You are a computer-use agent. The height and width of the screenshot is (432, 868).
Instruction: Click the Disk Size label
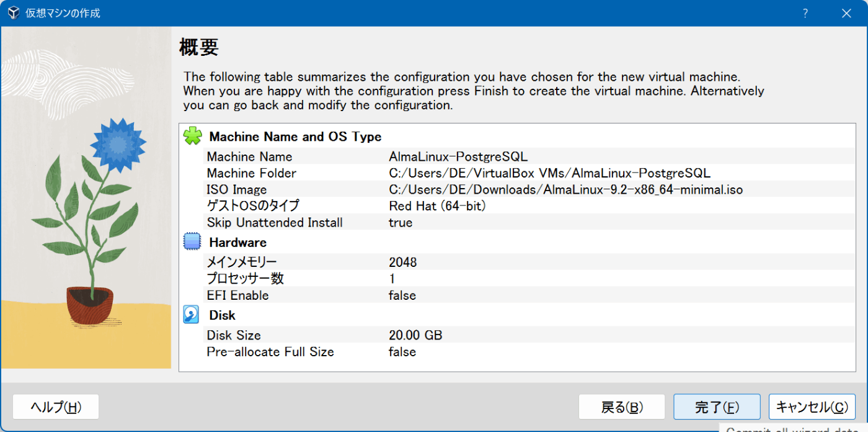click(234, 335)
